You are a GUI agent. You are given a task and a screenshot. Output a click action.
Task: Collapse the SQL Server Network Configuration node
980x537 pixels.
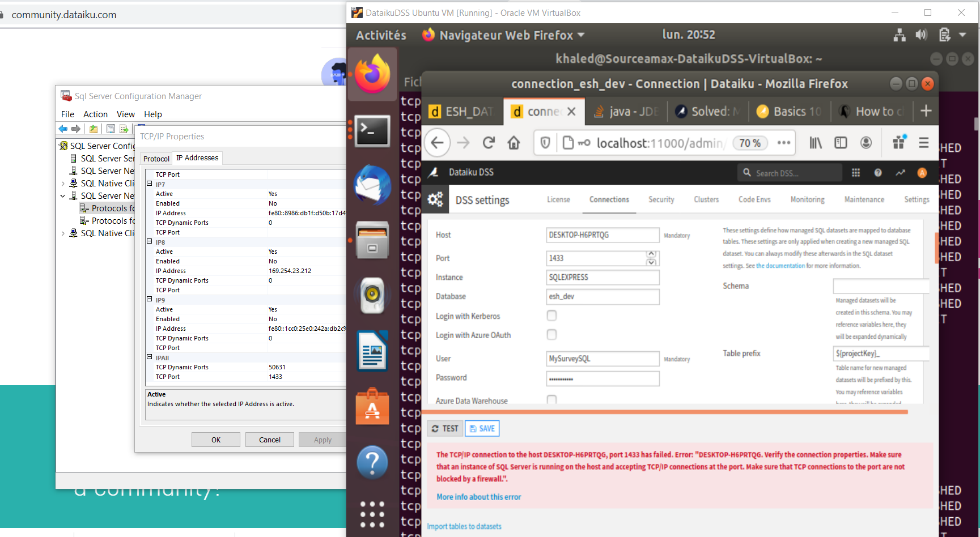coord(63,195)
